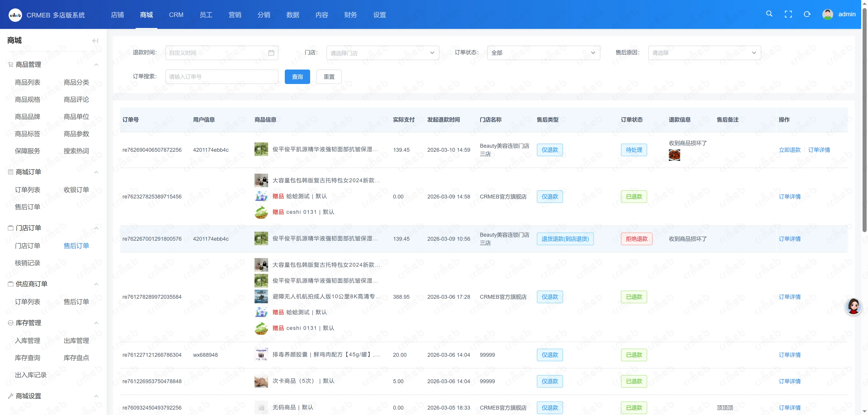Open 订单详情 for order re760932450493792256
The width and height of the screenshot is (868, 415).
[x=790, y=408]
